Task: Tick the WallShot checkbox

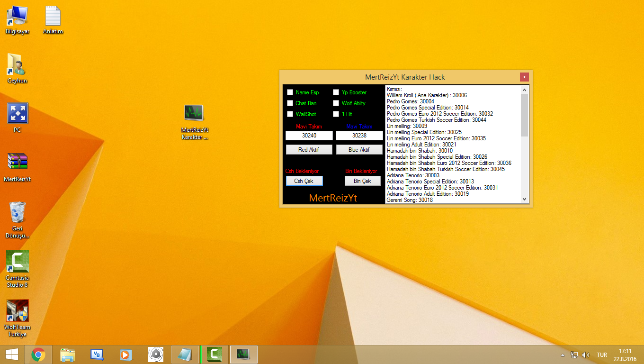Action: coord(290,114)
